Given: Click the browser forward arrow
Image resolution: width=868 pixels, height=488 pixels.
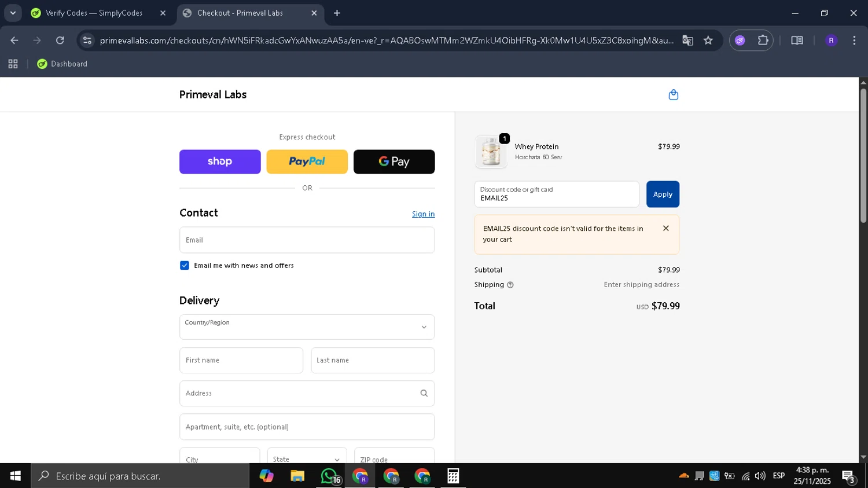Looking at the screenshot, I should pos(37,41).
